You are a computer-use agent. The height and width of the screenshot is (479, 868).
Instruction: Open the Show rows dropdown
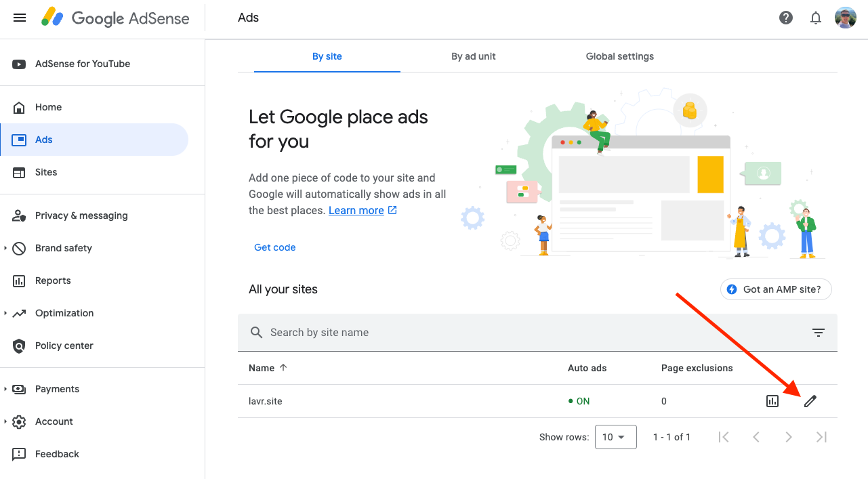coord(615,437)
